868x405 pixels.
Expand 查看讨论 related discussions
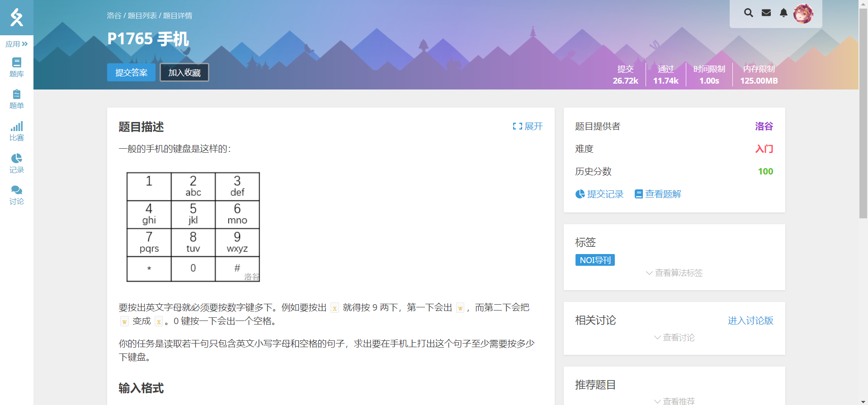pyautogui.click(x=674, y=338)
